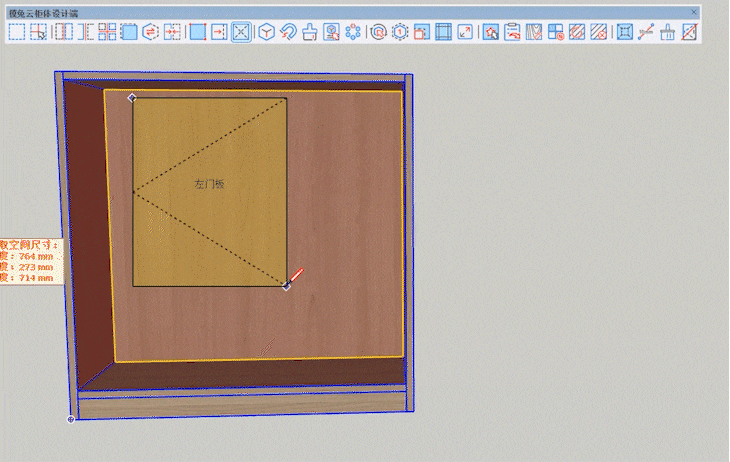Click the dotted circle ring icon
Image resolution: width=730 pixels, height=462 pixels.
(x=353, y=32)
